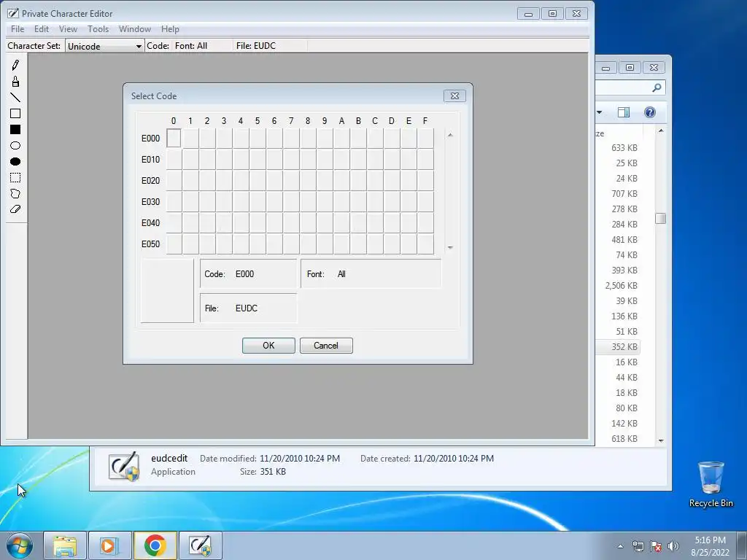
Task: Open Windows Explorer from taskbar
Action: [65, 545]
